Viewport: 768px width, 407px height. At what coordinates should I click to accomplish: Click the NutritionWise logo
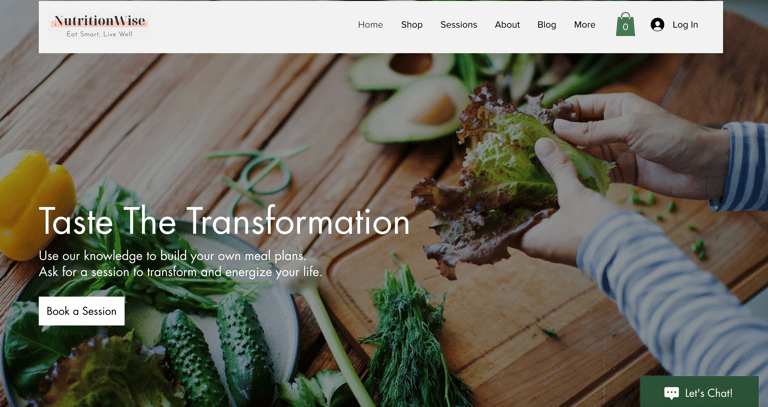[99, 25]
